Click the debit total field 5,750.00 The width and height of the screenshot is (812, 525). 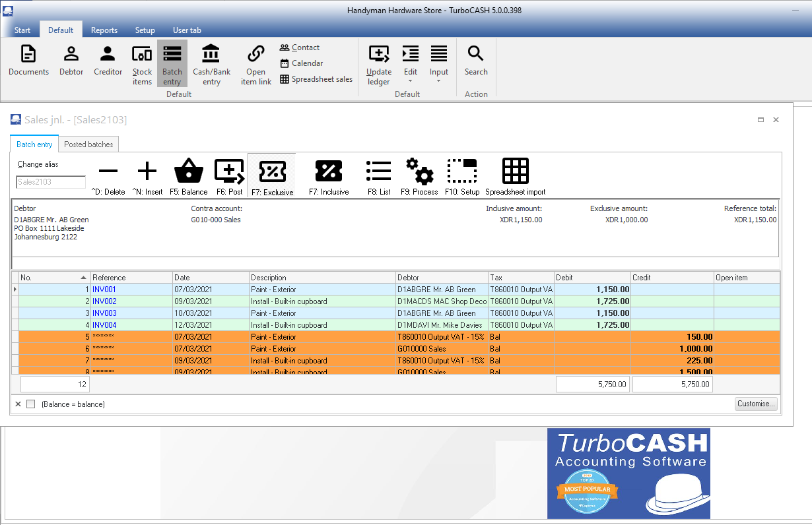(x=592, y=384)
